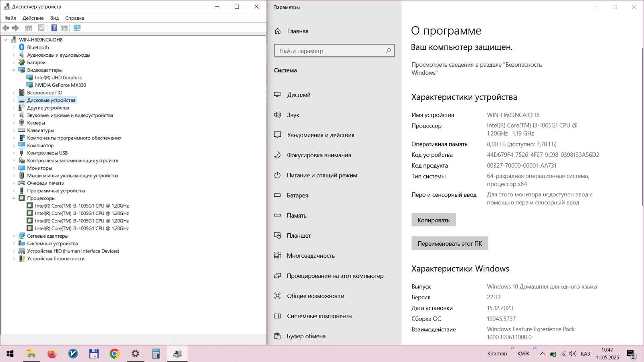
Task: Click the Звук speaker icon in Settings sidebar
Action: pyautogui.click(x=277, y=115)
